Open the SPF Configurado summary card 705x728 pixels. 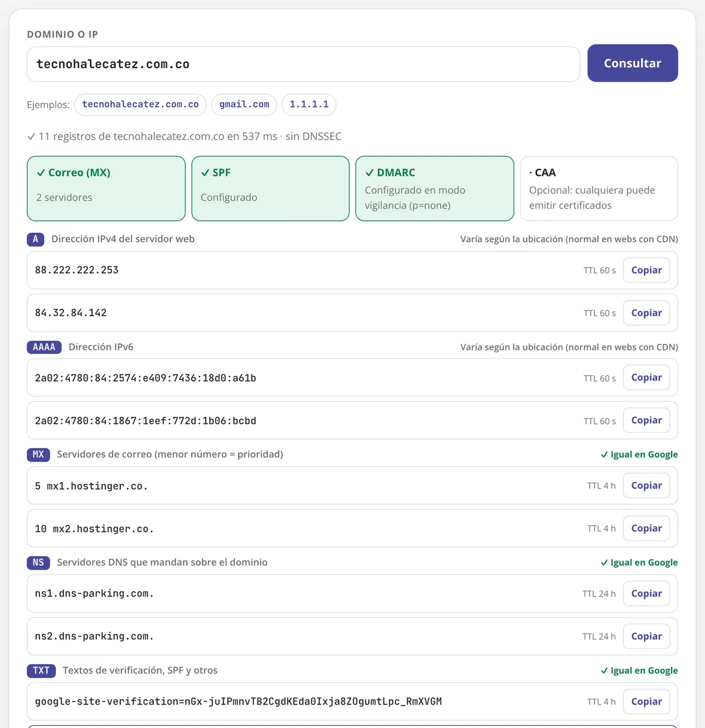[270, 188]
